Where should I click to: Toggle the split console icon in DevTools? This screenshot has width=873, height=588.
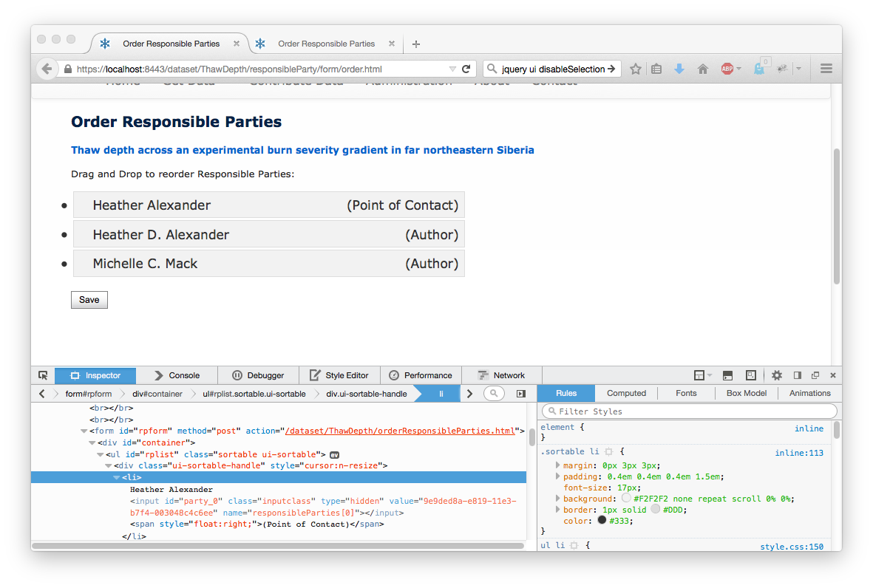point(727,375)
